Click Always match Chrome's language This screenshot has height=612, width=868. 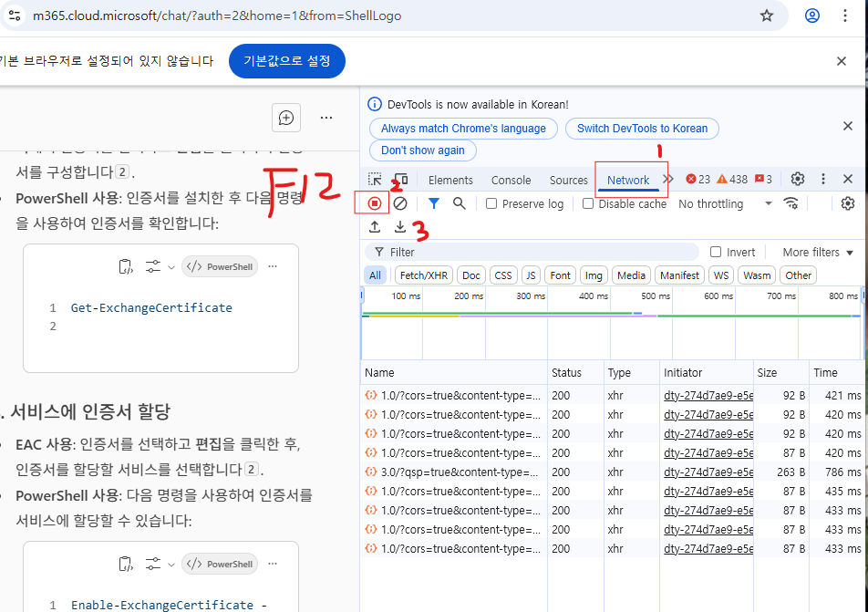(463, 129)
